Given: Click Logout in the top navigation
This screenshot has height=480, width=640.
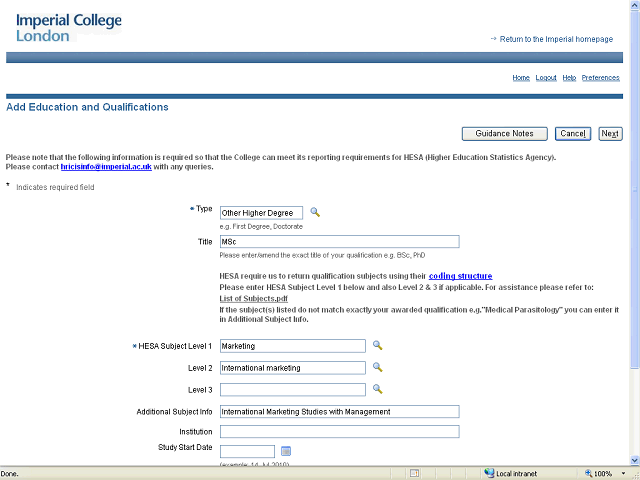Looking at the screenshot, I should 546,77.
